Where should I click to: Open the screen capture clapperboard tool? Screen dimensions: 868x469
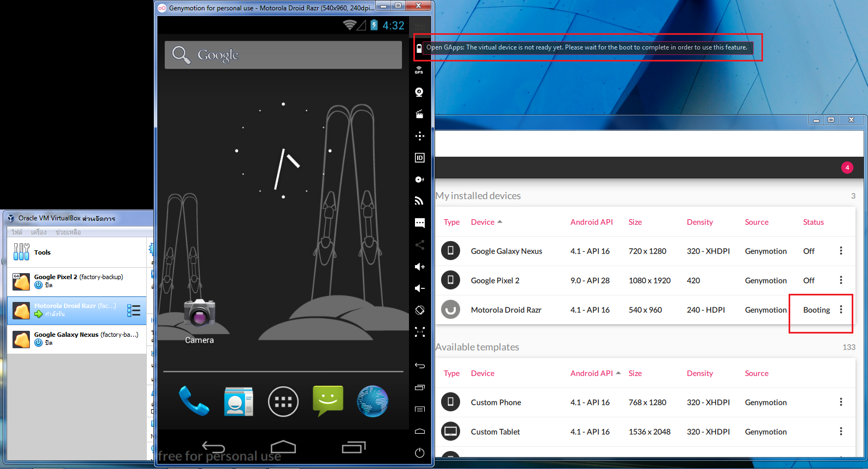point(419,114)
